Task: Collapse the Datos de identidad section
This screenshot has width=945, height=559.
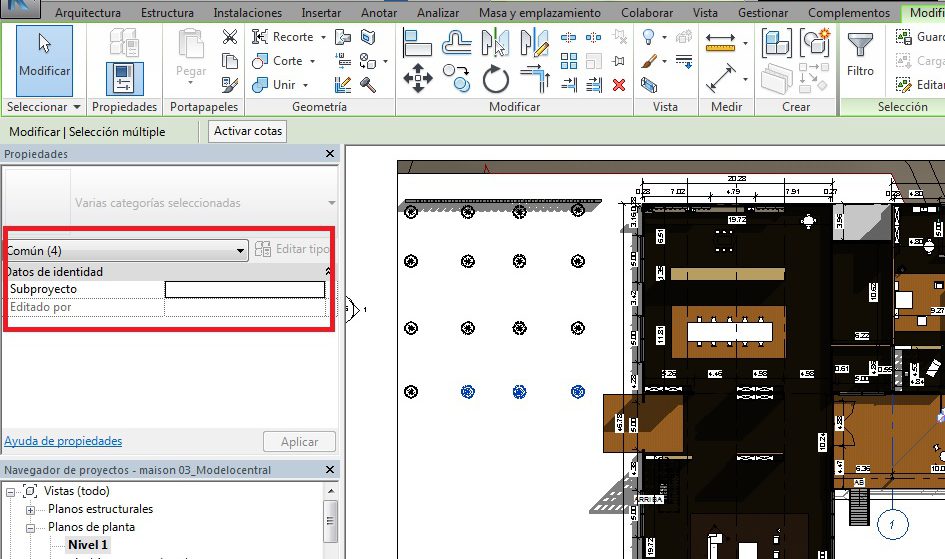Action: click(x=329, y=272)
